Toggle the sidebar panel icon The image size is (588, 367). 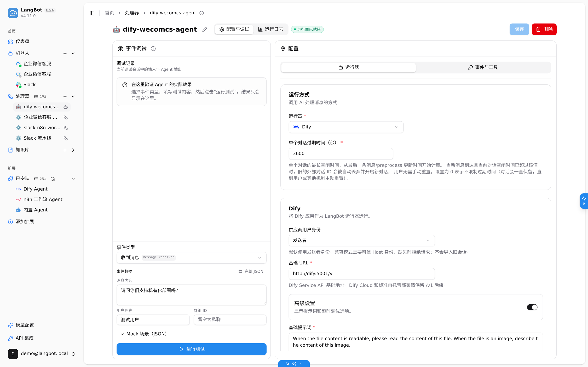[92, 13]
